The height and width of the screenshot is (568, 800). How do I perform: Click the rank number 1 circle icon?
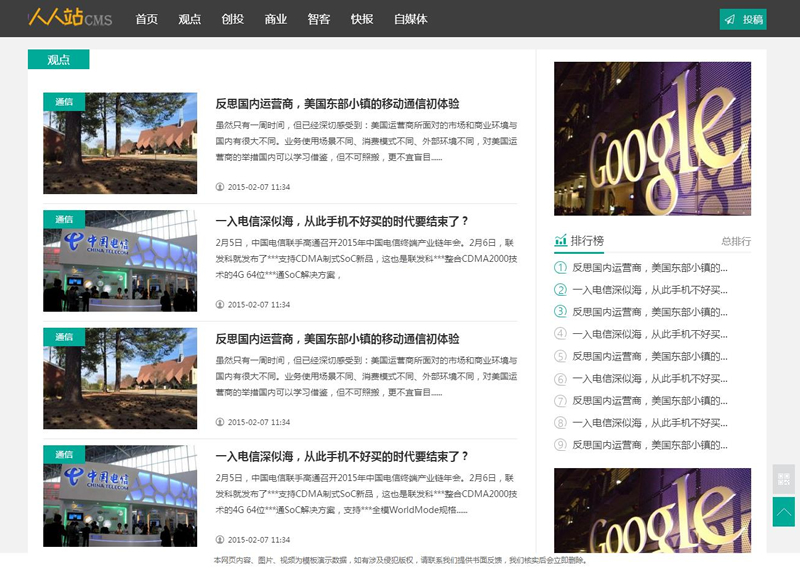[561, 268]
